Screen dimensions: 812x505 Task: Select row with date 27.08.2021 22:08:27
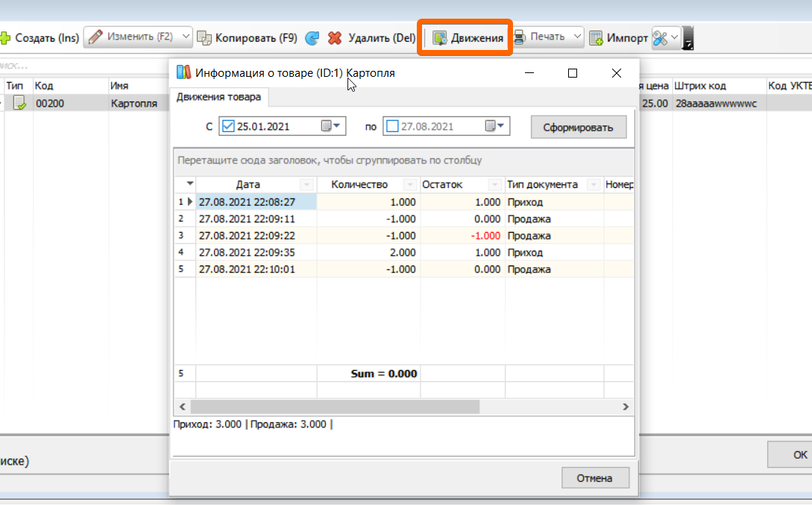click(404, 202)
